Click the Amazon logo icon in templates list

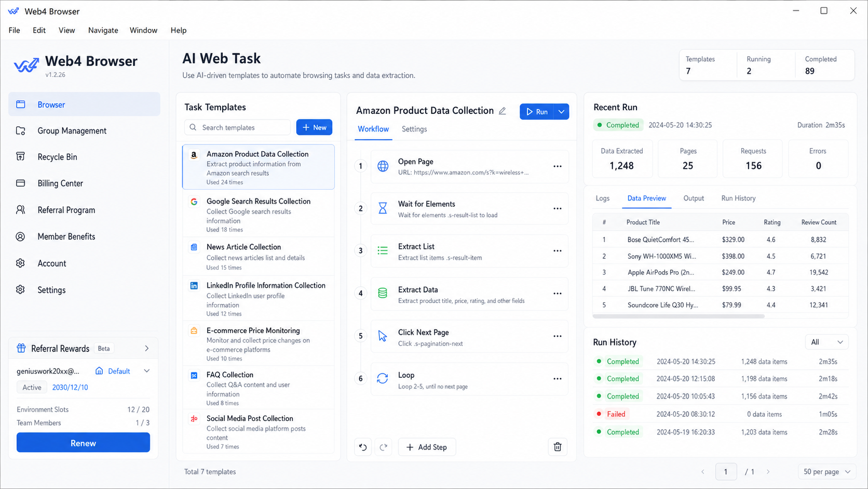pos(194,155)
